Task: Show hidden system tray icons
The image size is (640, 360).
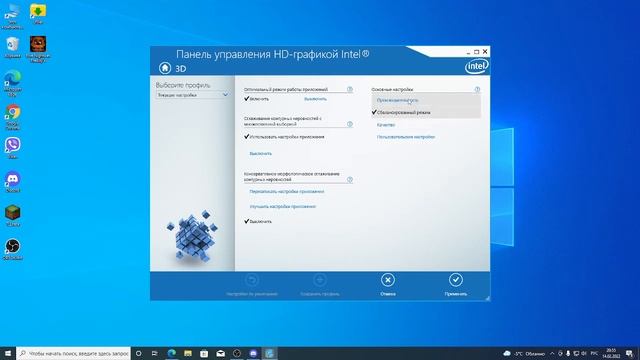Action: point(552,353)
